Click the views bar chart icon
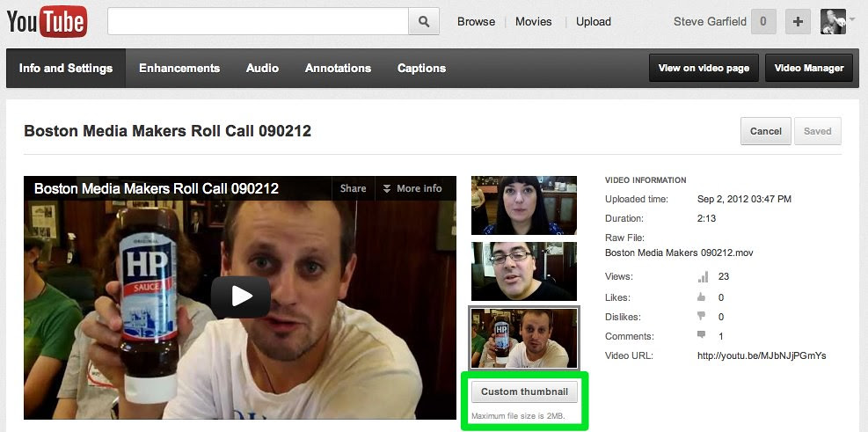 point(703,276)
